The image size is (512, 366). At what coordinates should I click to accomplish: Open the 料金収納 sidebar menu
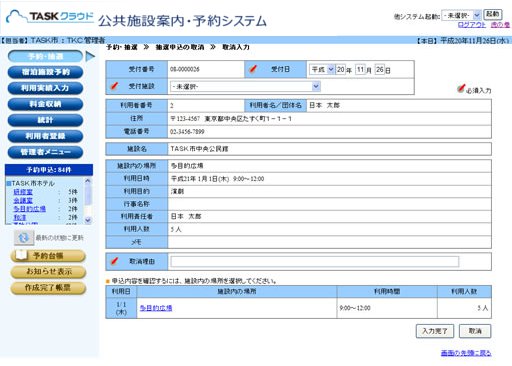click(45, 104)
